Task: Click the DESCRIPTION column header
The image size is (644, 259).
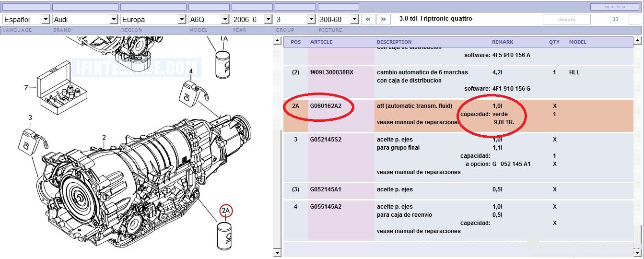Action: 394,42
